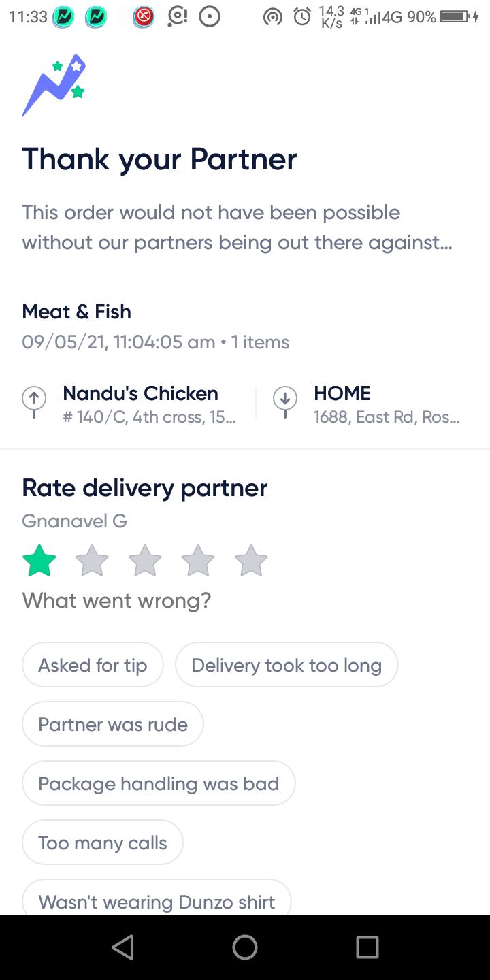Rate the partner two stars
The height and width of the screenshot is (980, 490).
[92, 561]
